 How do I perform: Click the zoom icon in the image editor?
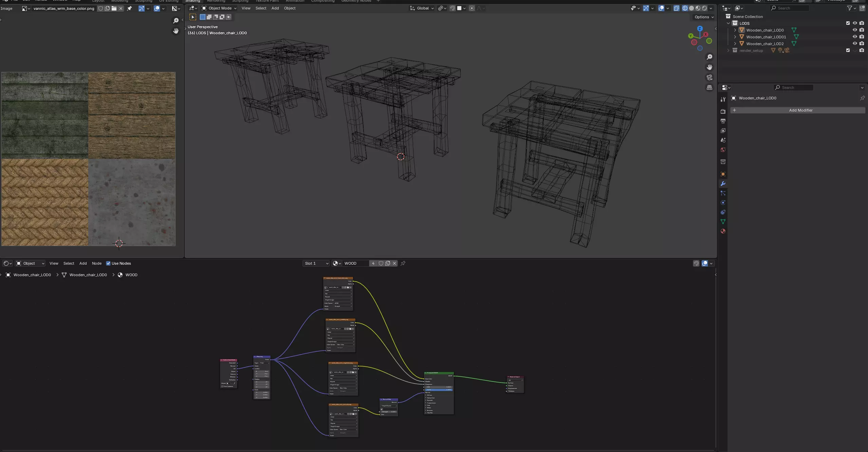pyautogui.click(x=176, y=21)
